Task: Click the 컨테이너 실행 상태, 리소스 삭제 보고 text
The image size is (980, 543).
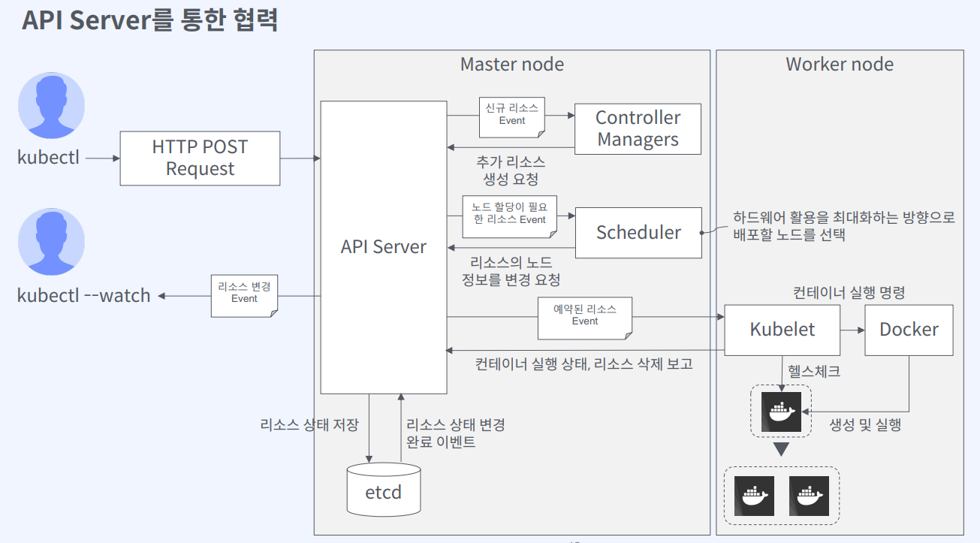Action: [583, 365]
